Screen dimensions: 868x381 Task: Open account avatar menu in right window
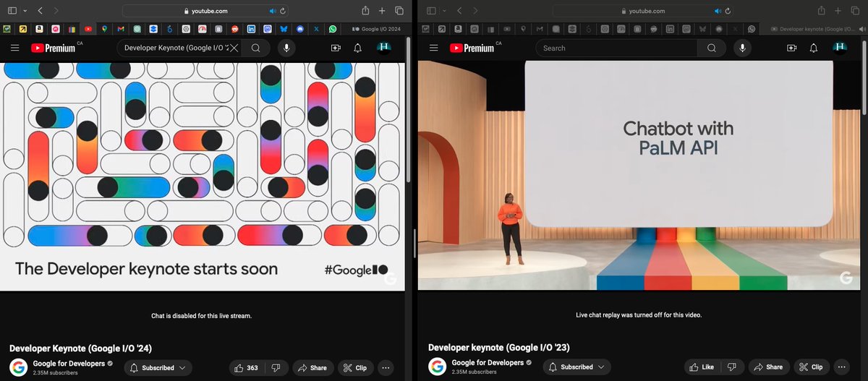pyautogui.click(x=840, y=48)
